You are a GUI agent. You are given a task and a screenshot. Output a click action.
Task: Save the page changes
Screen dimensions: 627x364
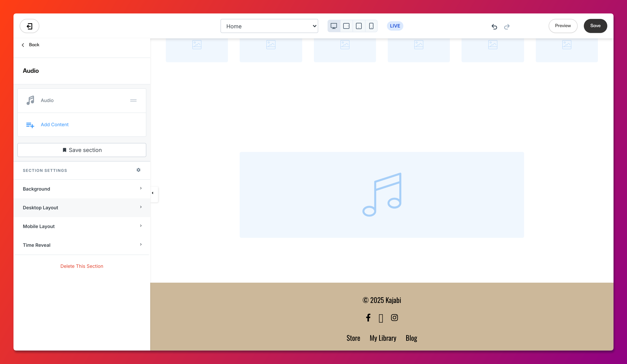click(595, 26)
